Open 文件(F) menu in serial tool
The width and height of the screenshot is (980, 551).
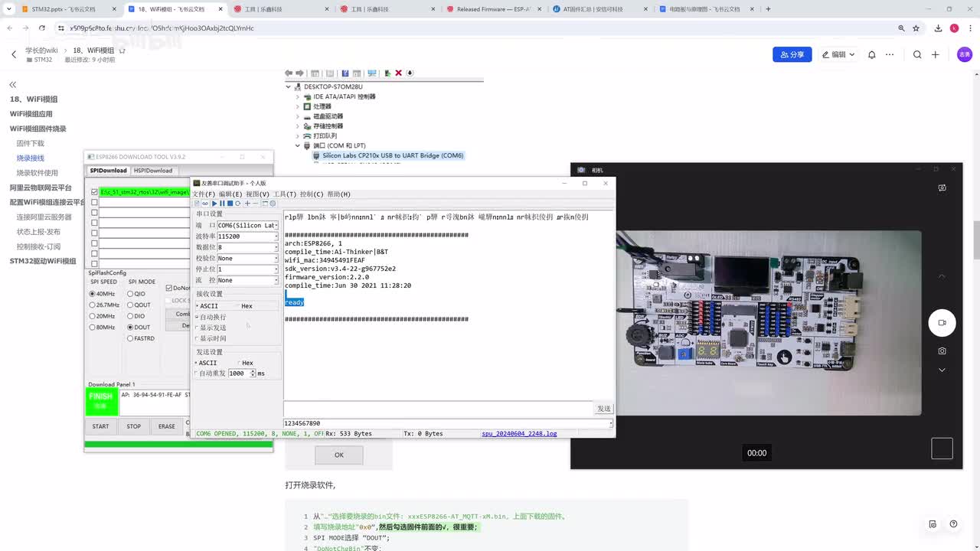(x=204, y=194)
